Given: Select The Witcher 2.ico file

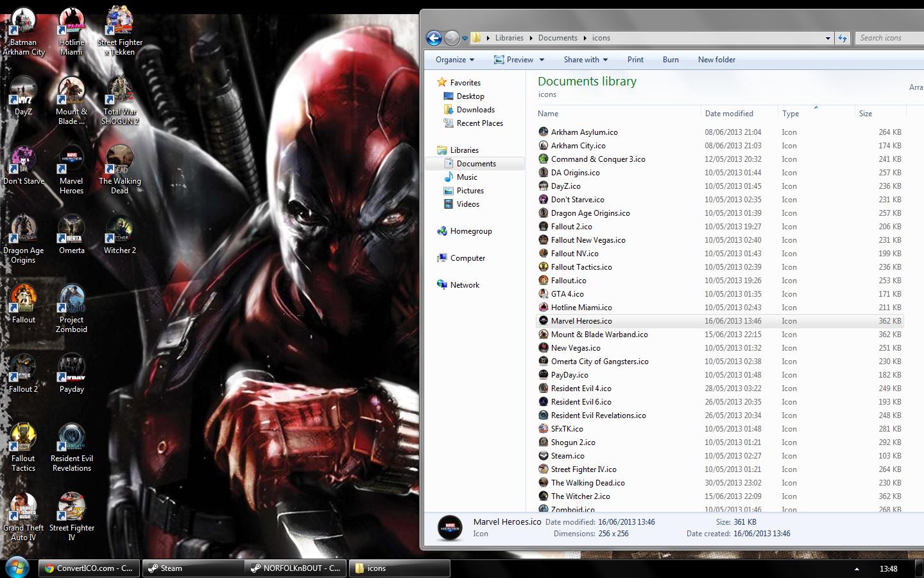Looking at the screenshot, I should pos(720,496).
